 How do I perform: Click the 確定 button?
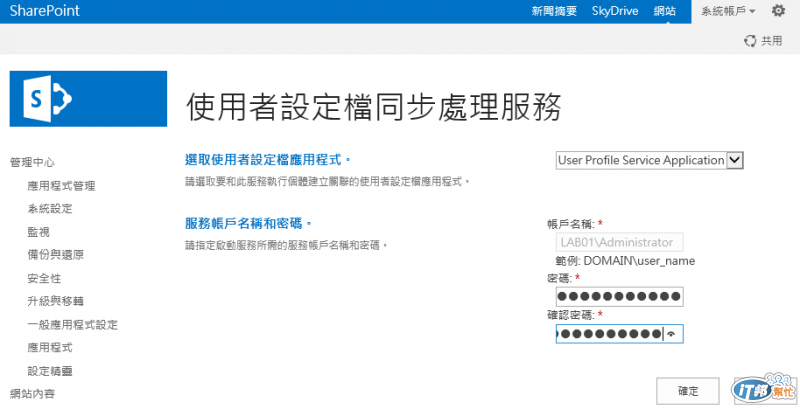click(x=688, y=391)
